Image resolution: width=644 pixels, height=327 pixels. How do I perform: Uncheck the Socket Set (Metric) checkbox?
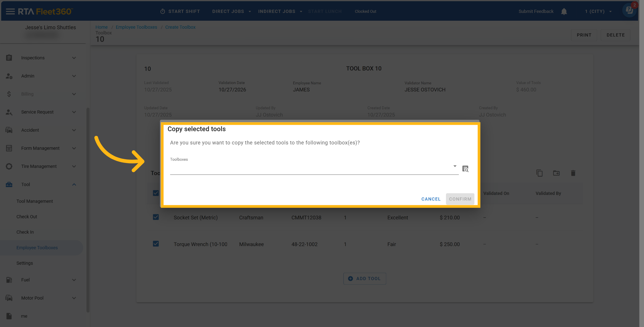(156, 217)
